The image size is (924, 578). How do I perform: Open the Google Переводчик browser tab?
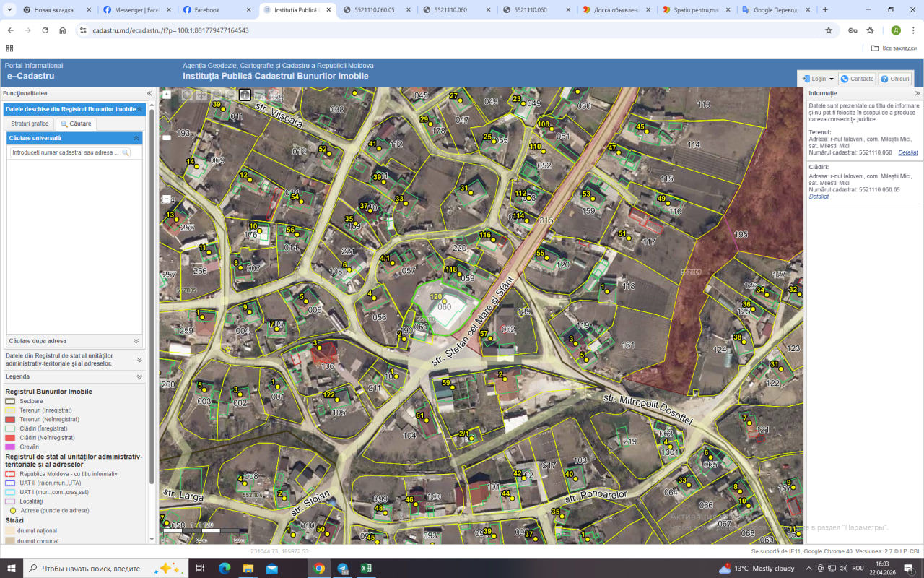(x=775, y=10)
